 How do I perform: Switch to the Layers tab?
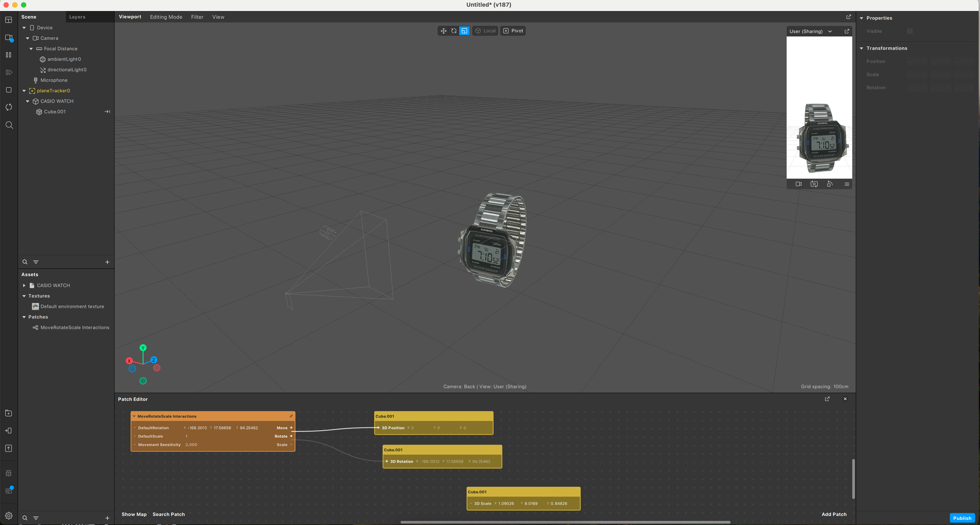tap(77, 17)
